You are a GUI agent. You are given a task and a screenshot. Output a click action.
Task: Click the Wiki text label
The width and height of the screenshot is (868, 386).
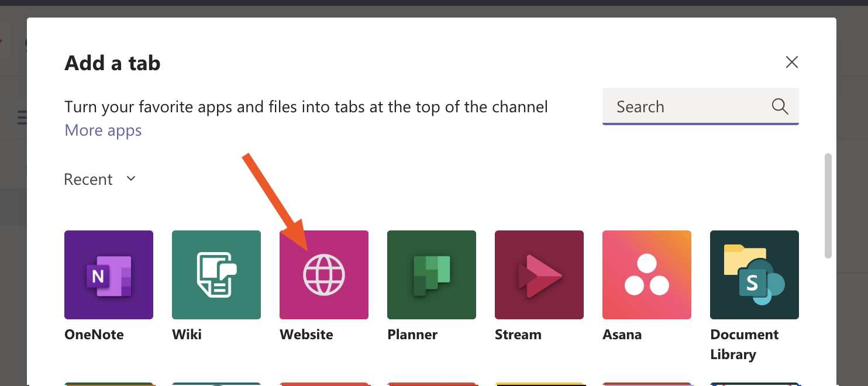click(187, 335)
